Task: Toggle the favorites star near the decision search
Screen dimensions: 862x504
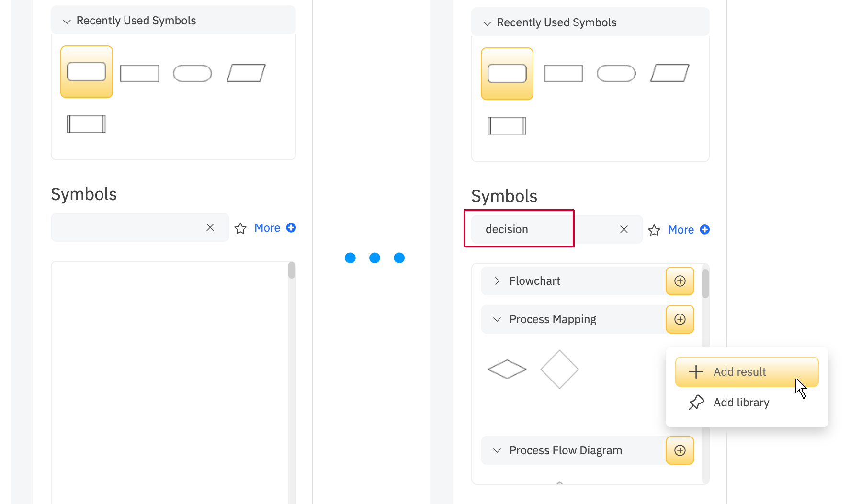Action: point(654,230)
